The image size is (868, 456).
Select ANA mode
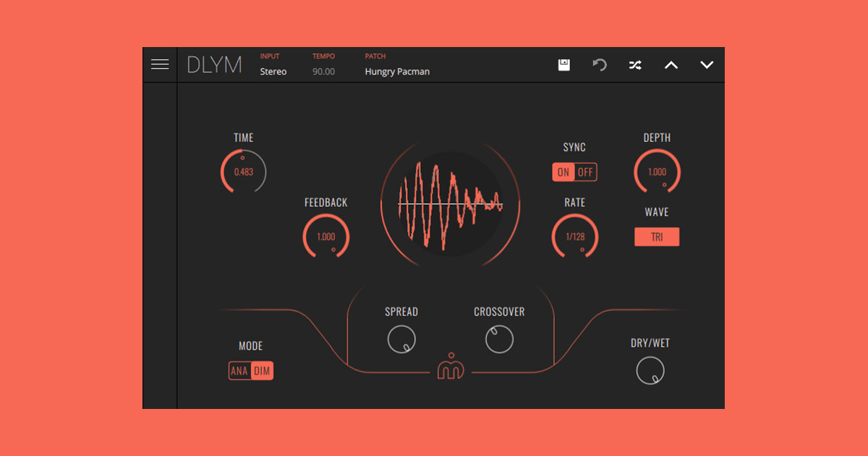point(239,371)
